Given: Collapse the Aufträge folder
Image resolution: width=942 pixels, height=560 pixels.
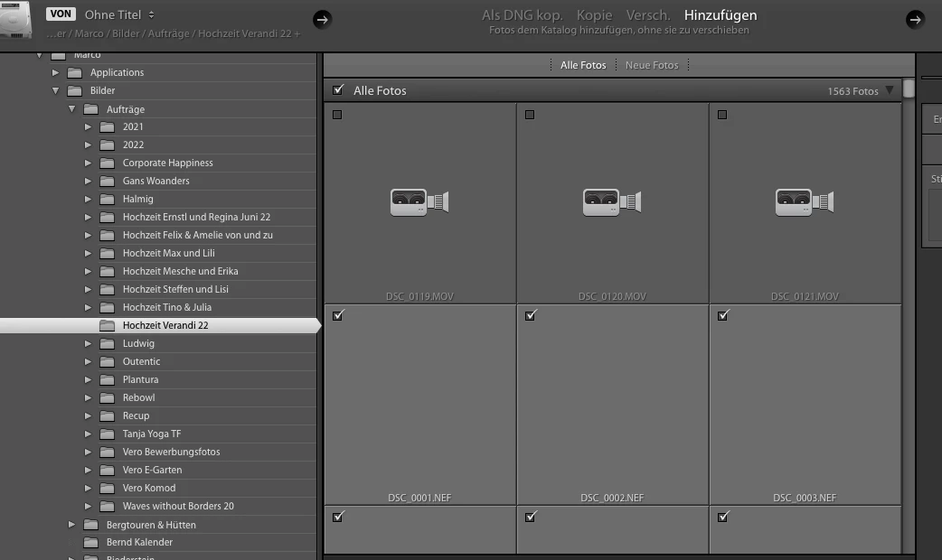Looking at the screenshot, I should tap(71, 109).
